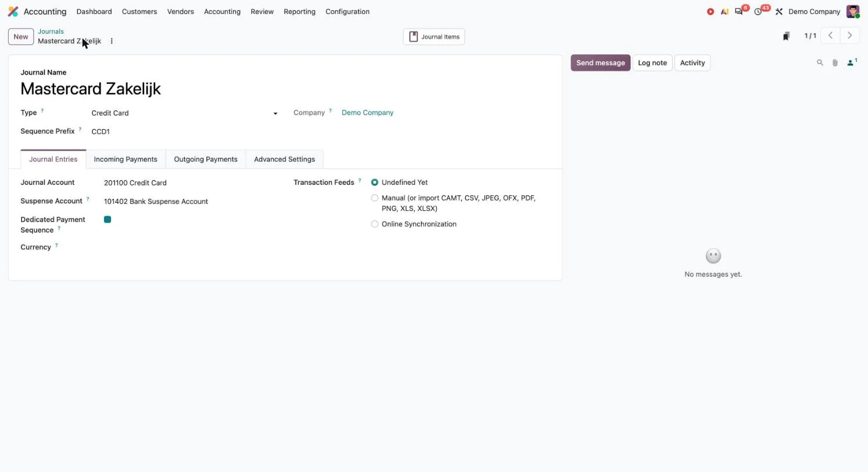Click the help mark beside Transaction Feeds

click(x=359, y=180)
